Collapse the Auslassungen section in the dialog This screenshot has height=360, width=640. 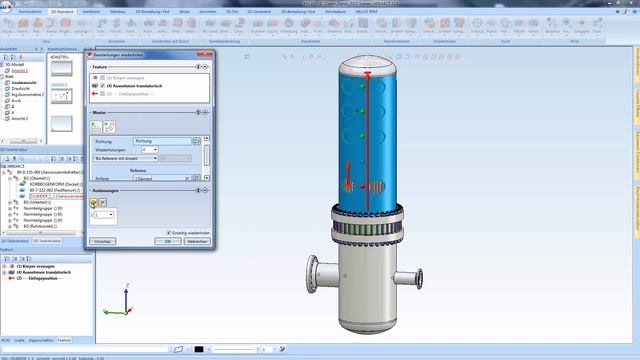pyautogui.click(x=205, y=190)
